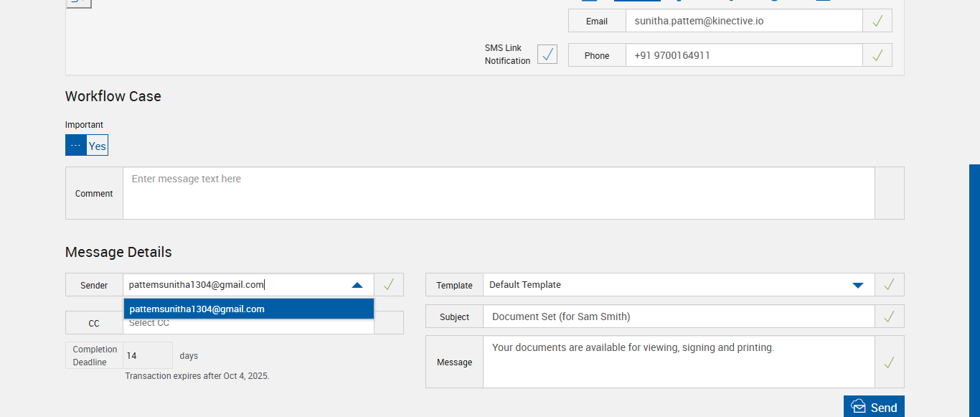Click the green checkmark beside the Email field

click(x=877, y=21)
